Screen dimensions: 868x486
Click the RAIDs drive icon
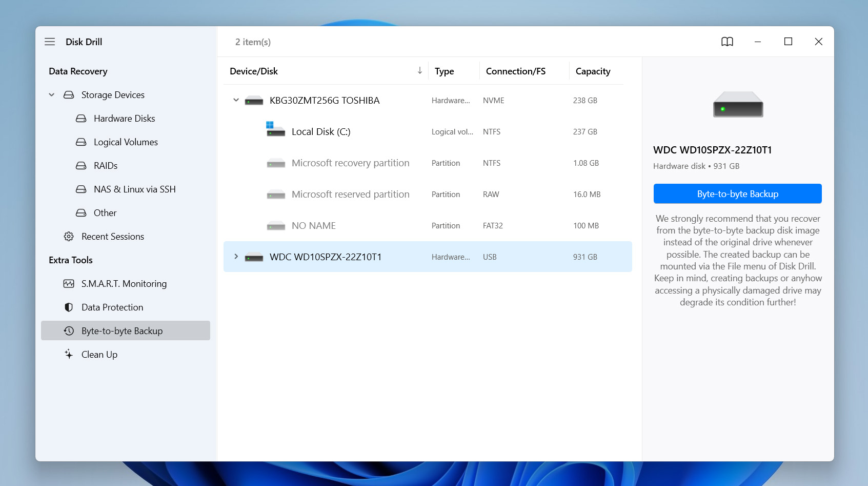coord(81,166)
